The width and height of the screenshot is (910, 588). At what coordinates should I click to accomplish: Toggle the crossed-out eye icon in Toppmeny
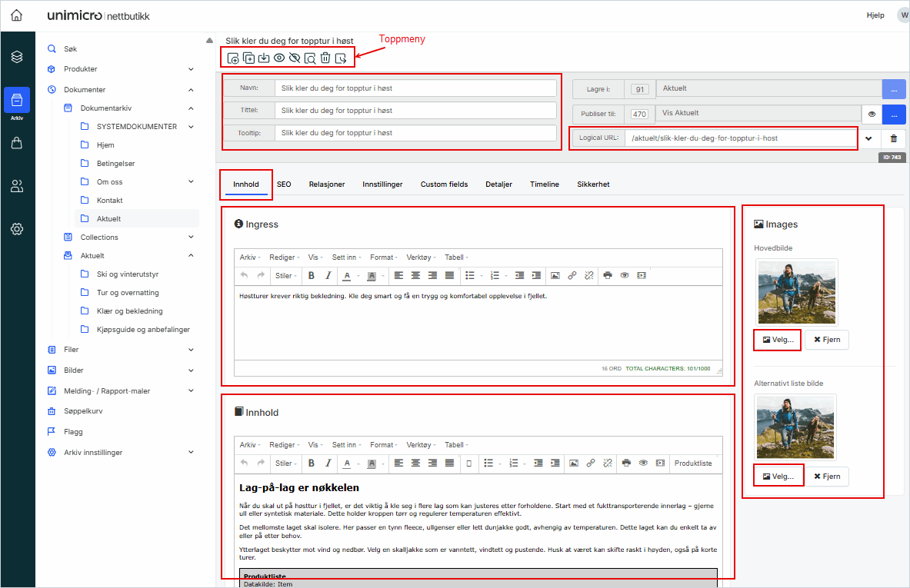(295, 58)
